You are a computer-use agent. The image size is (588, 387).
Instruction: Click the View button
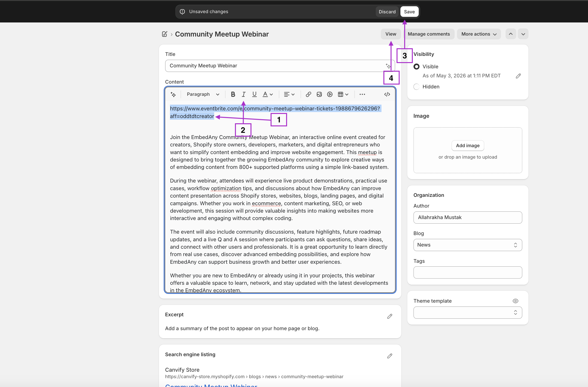coord(391,34)
